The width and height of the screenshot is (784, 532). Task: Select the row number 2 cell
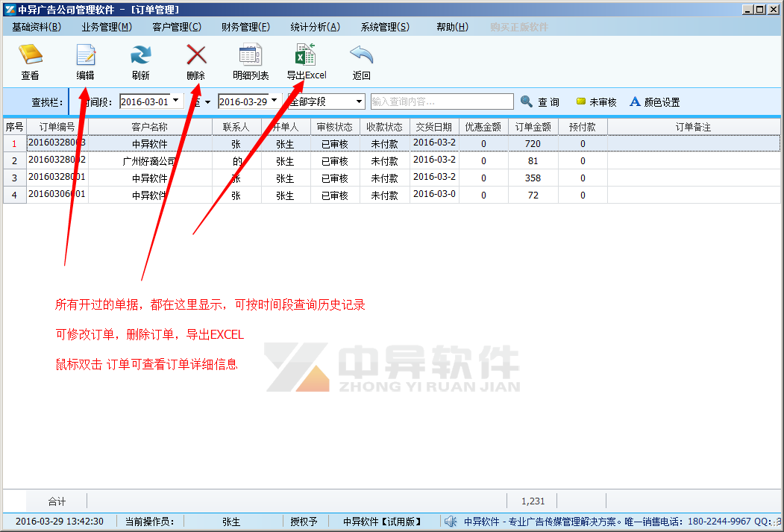coord(14,161)
